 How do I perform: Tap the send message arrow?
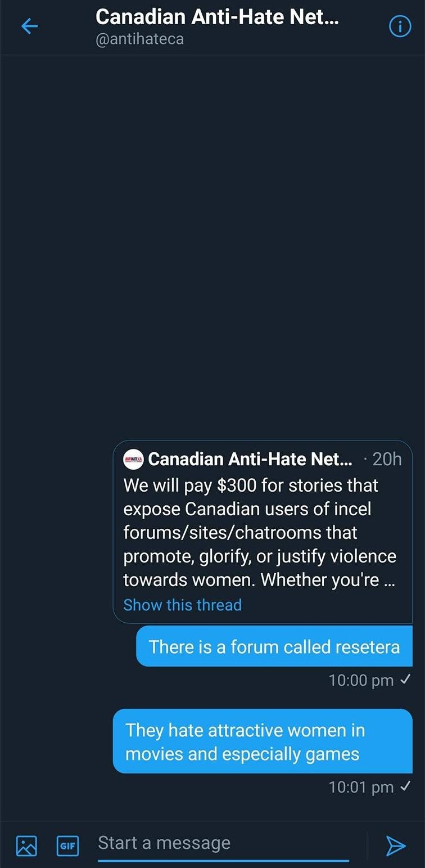pos(395,845)
